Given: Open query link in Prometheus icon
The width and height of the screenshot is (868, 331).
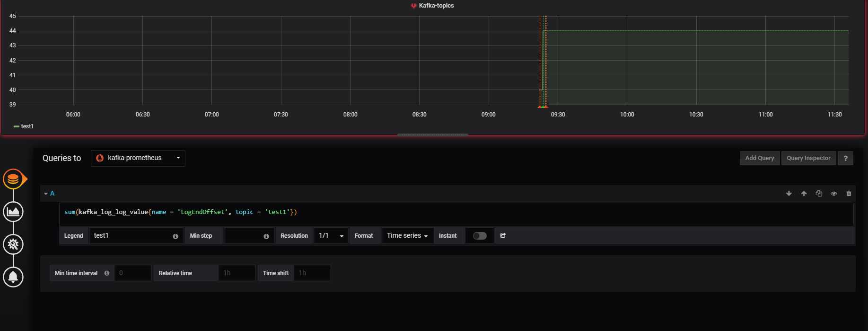Looking at the screenshot, I should (x=503, y=235).
